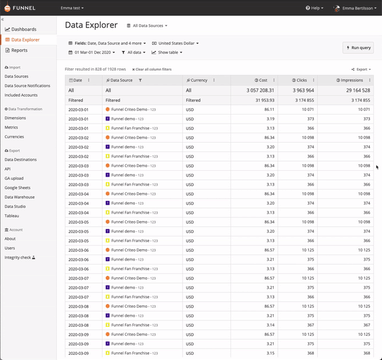This screenshot has width=382, height=360.
Task: Open the Clicks column options menu icon
Action: click(313, 80)
